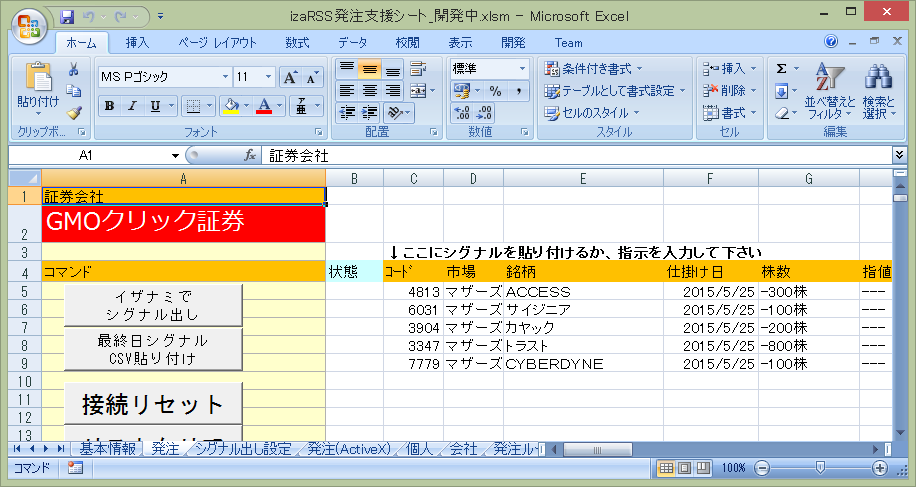Screen dimensions: 916x487
Task: Open the 挿入 ribbon tab
Action: 137,43
